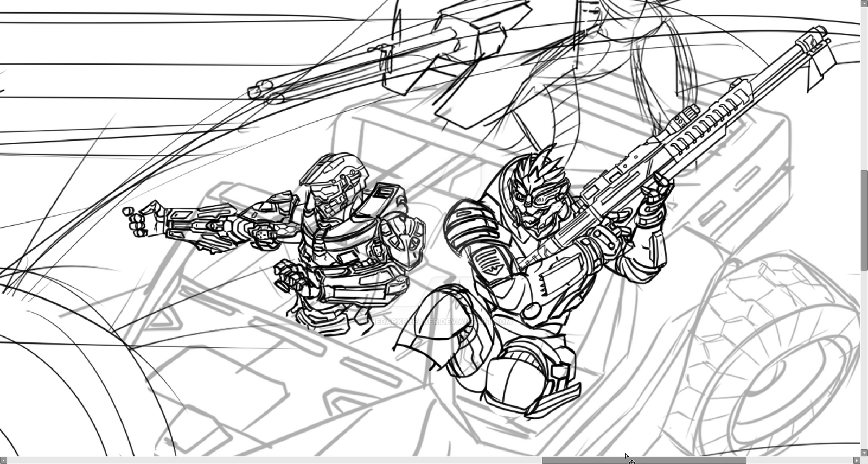Click the vertical scrollbar thumb
868x464 pixels.
pos(864,220)
